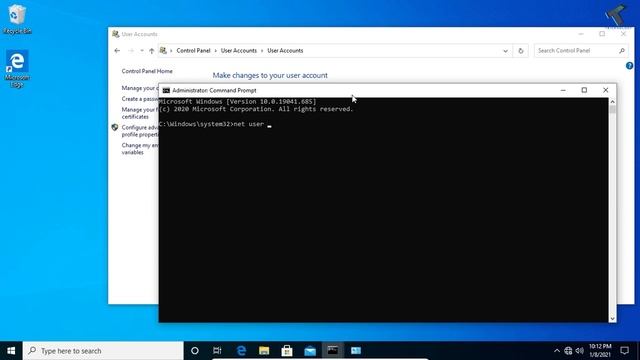Go forward in User Accounts window
Screen dimensions: 640x360
131,51
